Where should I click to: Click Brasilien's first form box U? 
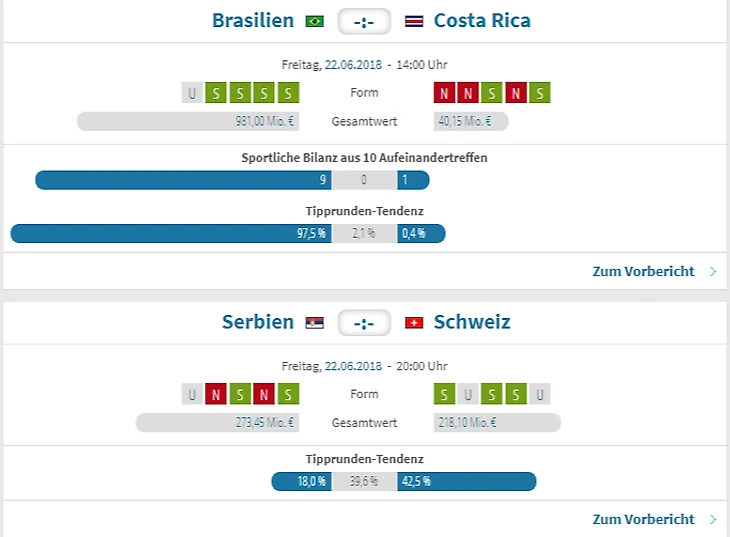pos(192,93)
